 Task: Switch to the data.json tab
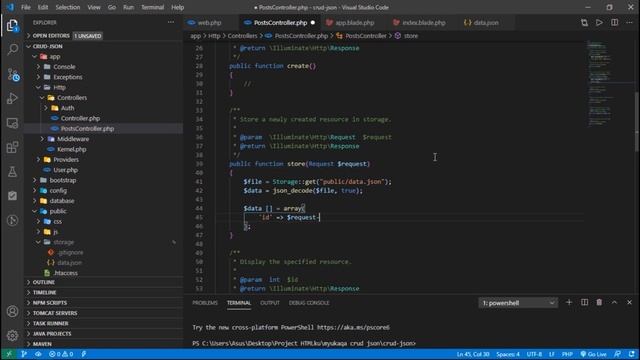tap(486, 22)
